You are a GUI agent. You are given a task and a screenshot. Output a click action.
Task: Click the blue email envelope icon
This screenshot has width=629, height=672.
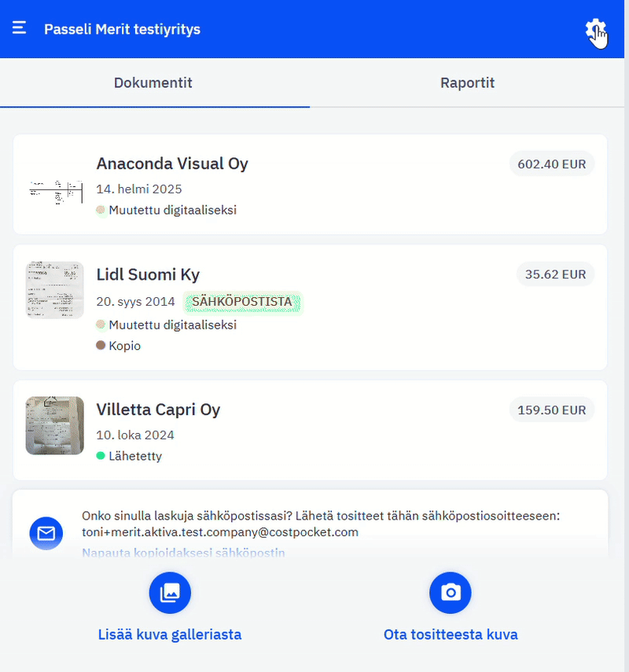click(46, 534)
